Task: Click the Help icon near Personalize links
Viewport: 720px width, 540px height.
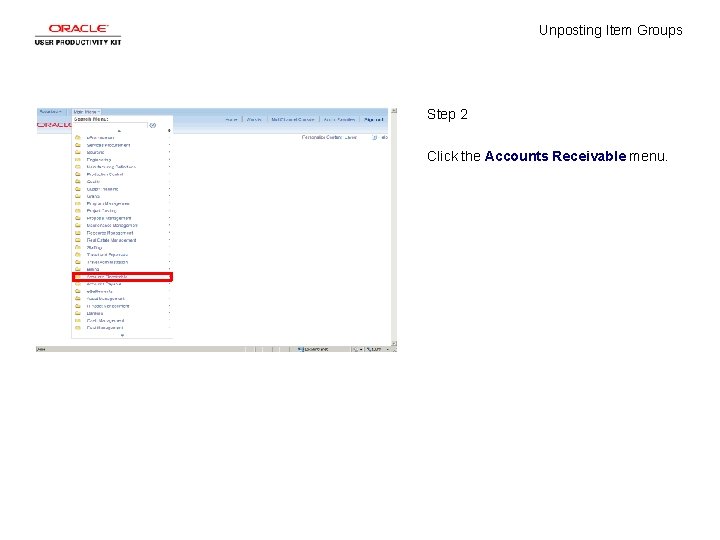Action: click(375, 137)
